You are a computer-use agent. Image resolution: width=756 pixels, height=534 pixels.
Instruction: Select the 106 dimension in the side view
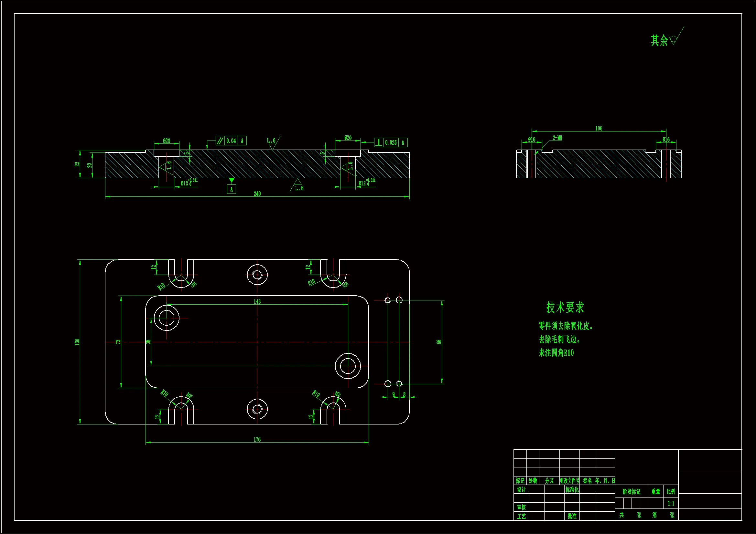[x=599, y=128]
